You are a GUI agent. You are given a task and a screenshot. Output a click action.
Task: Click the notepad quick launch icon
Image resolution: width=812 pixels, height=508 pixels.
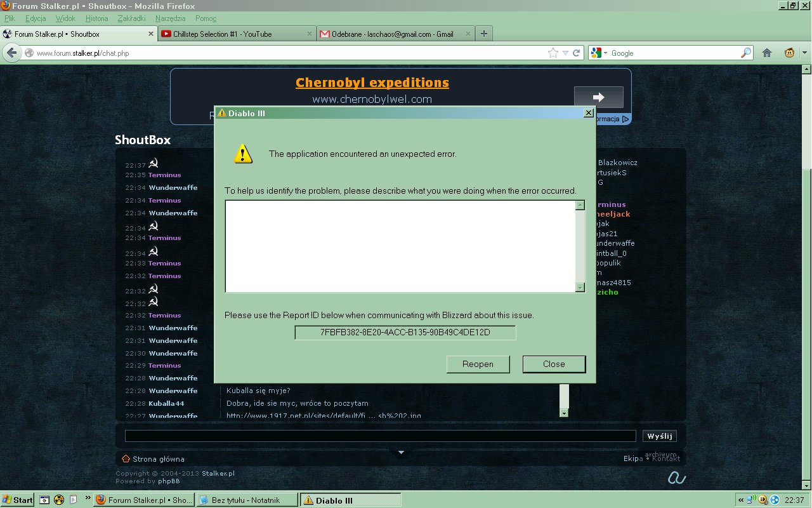[x=73, y=500]
